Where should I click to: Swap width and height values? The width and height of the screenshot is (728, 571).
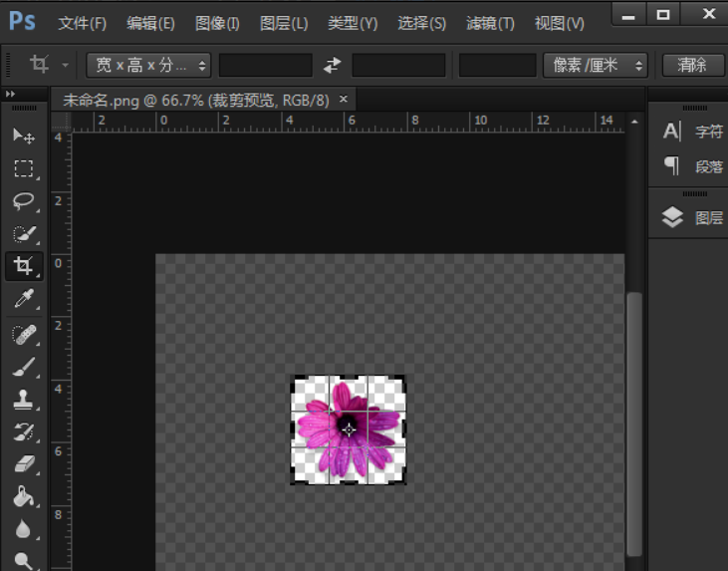[333, 65]
